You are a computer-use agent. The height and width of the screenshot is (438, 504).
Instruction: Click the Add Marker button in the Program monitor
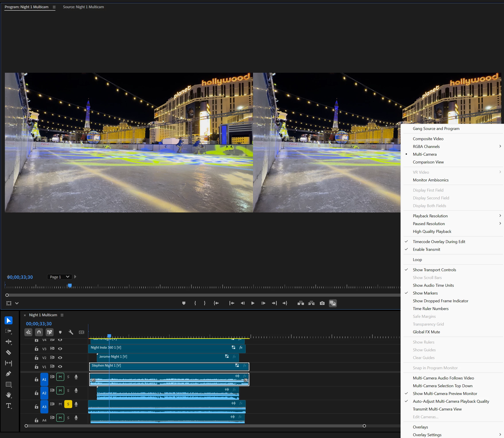[184, 303]
